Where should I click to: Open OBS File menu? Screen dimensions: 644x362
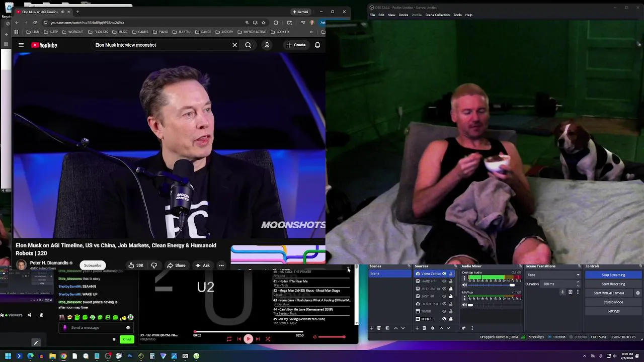[x=372, y=15]
